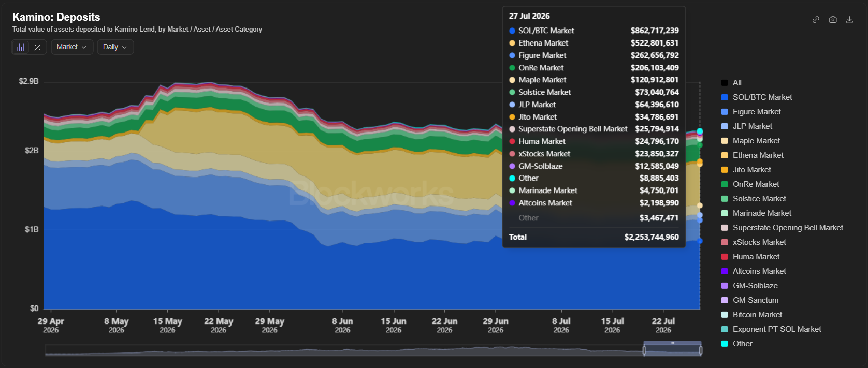Click Exponent PT-SOL Market legend label
The image size is (868, 368).
(x=777, y=329)
